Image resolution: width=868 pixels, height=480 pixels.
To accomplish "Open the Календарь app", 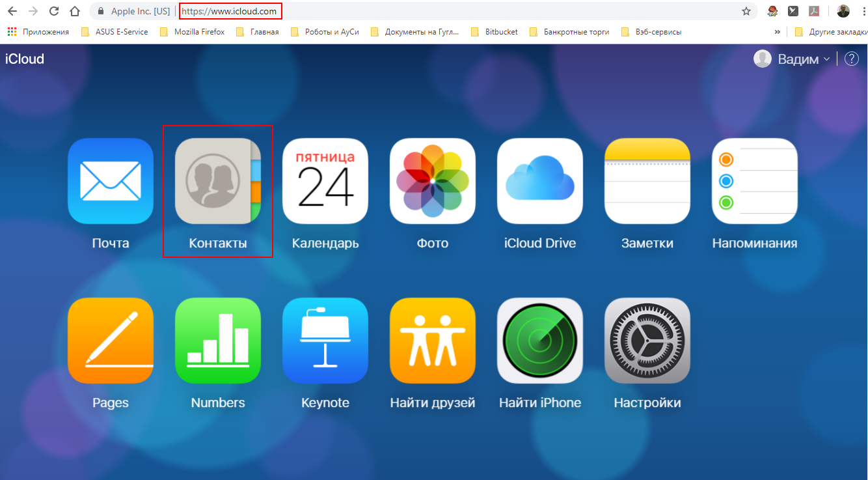I will pos(325,181).
